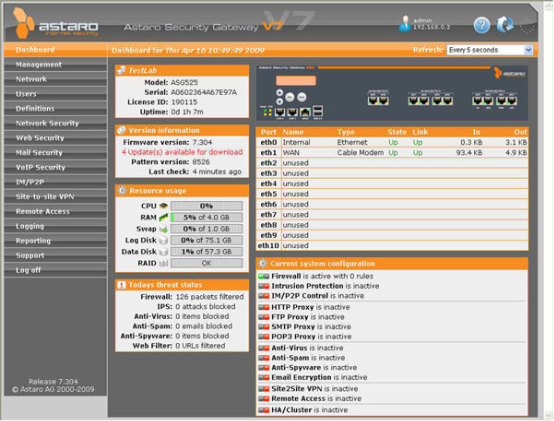The image size is (554, 421).
Task: Click the Port column header
Action: pos(269,132)
